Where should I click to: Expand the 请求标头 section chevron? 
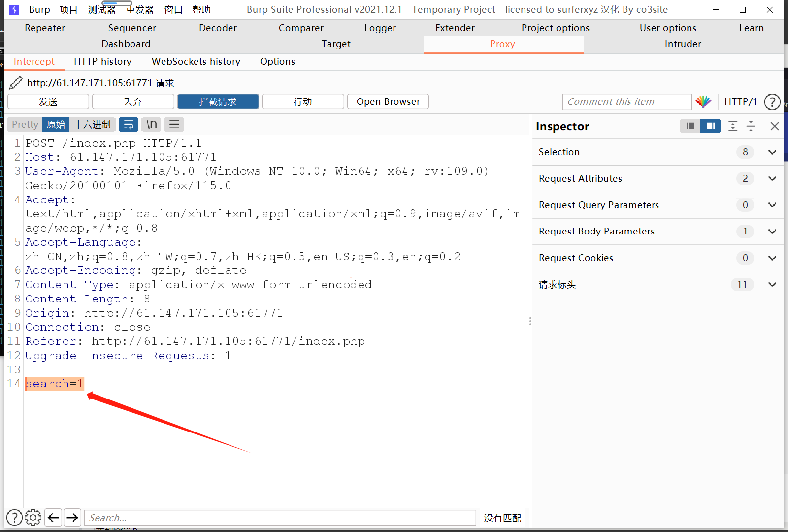click(772, 284)
